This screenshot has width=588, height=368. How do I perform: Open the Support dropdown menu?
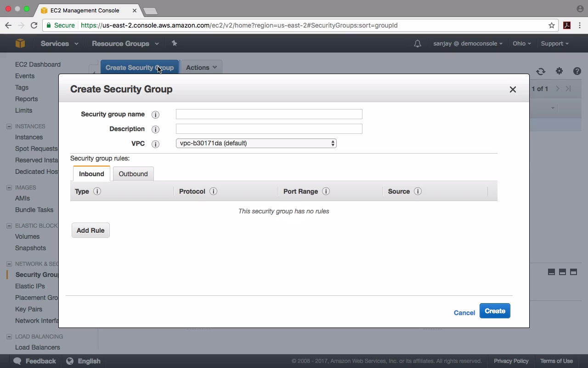(554, 44)
